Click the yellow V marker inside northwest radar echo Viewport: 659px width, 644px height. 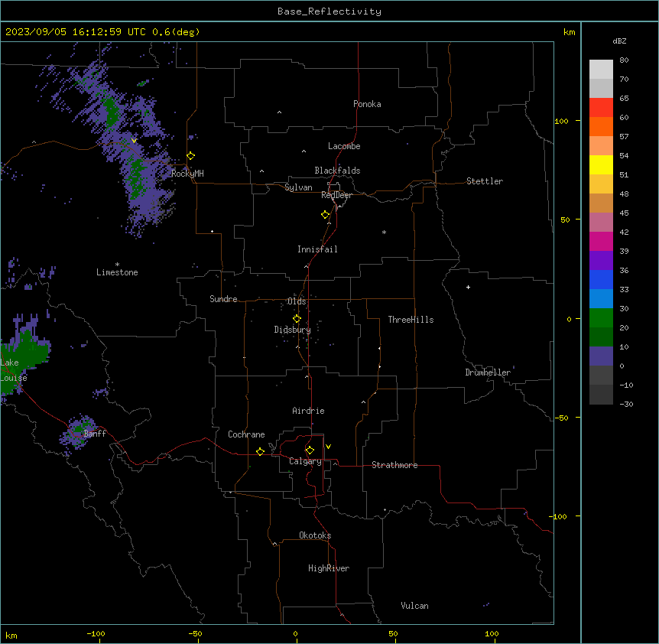point(134,141)
